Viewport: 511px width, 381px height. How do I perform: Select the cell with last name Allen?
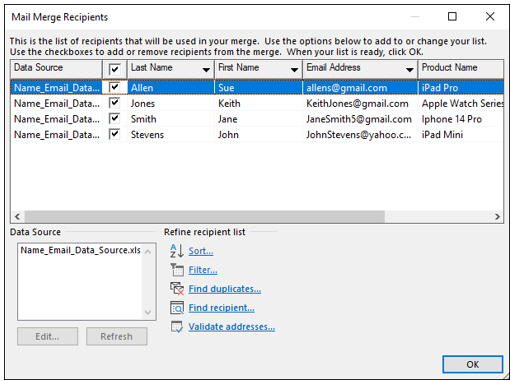tap(171, 88)
